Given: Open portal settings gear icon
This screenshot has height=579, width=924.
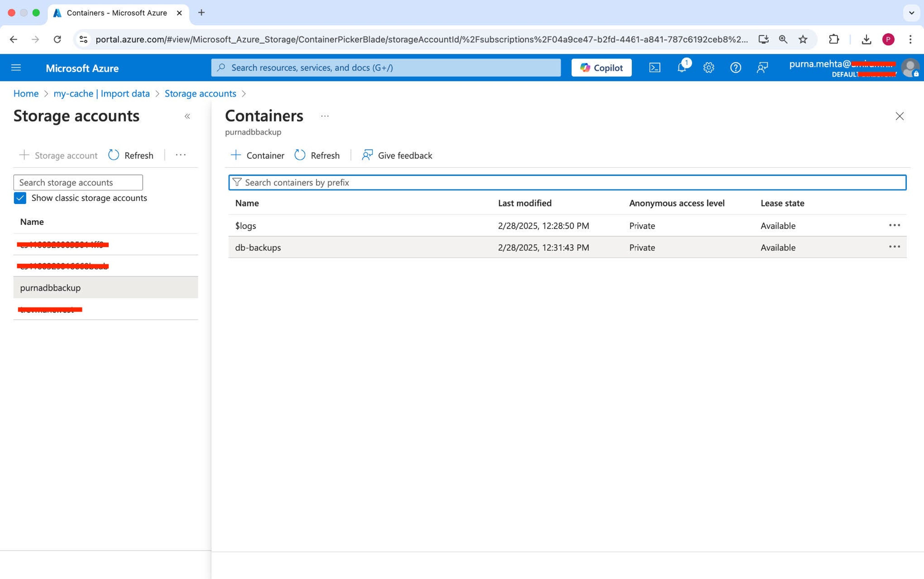Looking at the screenshot, I should pos(708,68).
